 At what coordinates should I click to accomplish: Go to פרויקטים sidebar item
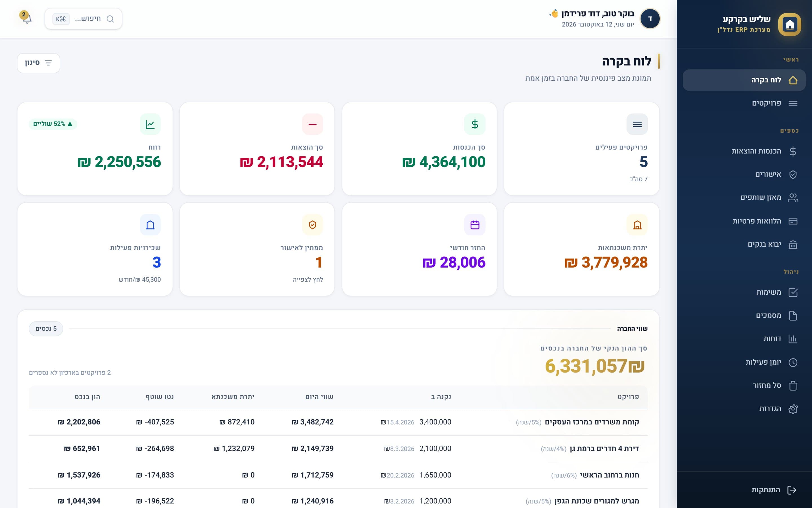[x=744, y=103]
